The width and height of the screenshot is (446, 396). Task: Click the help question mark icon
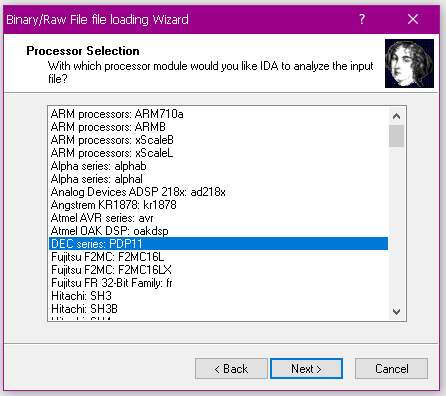point(362,19)
